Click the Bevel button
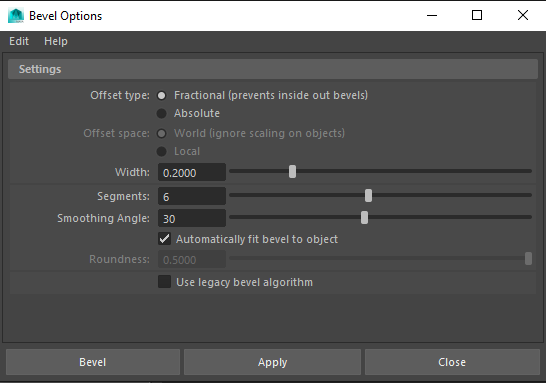Image resolution: width=546 pixels, height=383 pixels. 93,362
